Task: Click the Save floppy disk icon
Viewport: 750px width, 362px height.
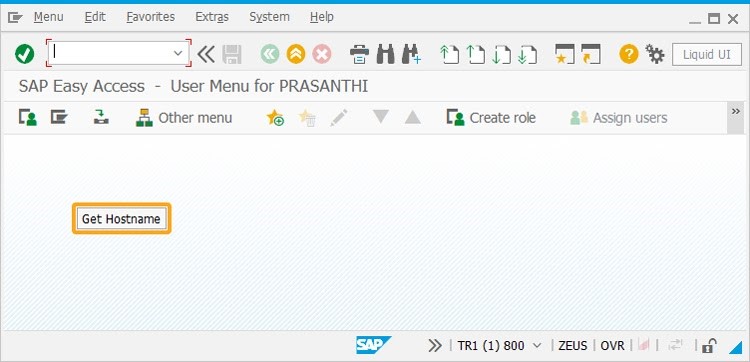Action: click(x=232, y=54)
